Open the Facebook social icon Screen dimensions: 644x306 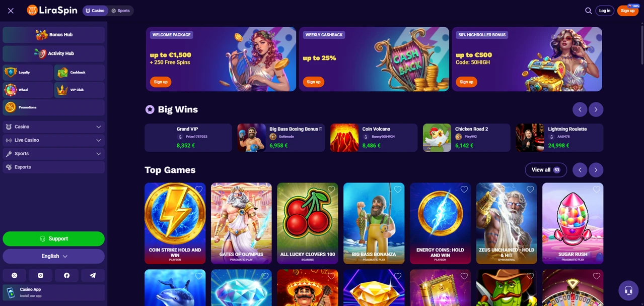tap(66, 275)
